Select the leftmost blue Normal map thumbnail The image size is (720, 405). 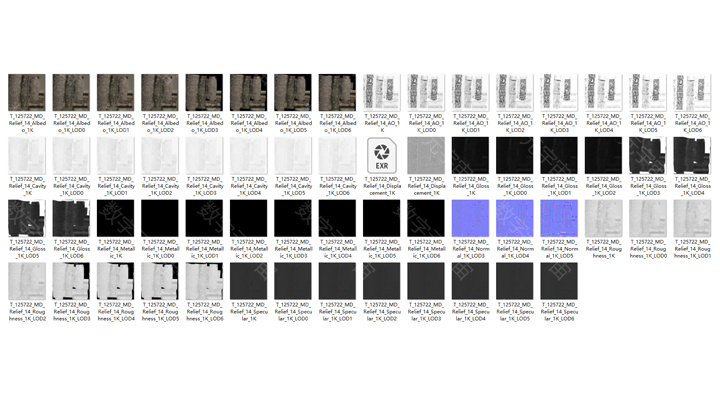point(469,218)
